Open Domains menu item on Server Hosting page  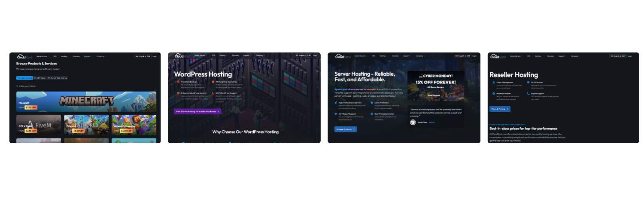[395, 56]
